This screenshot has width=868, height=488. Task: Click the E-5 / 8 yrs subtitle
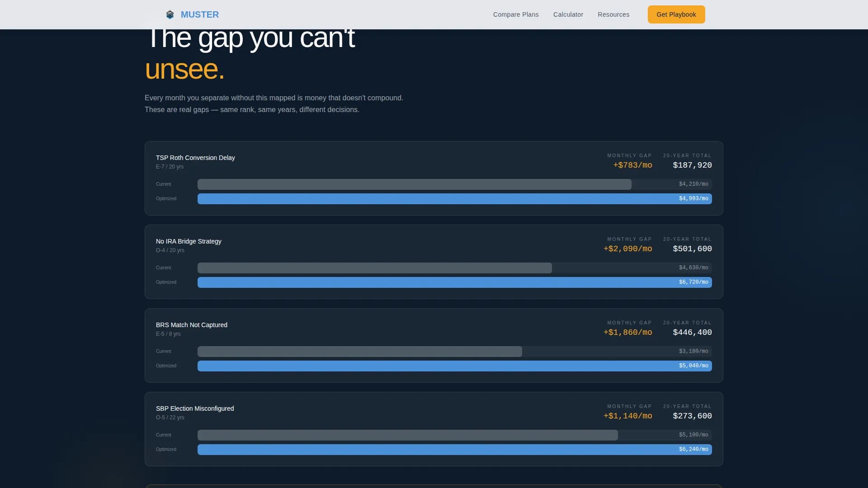tap(168, 334)
